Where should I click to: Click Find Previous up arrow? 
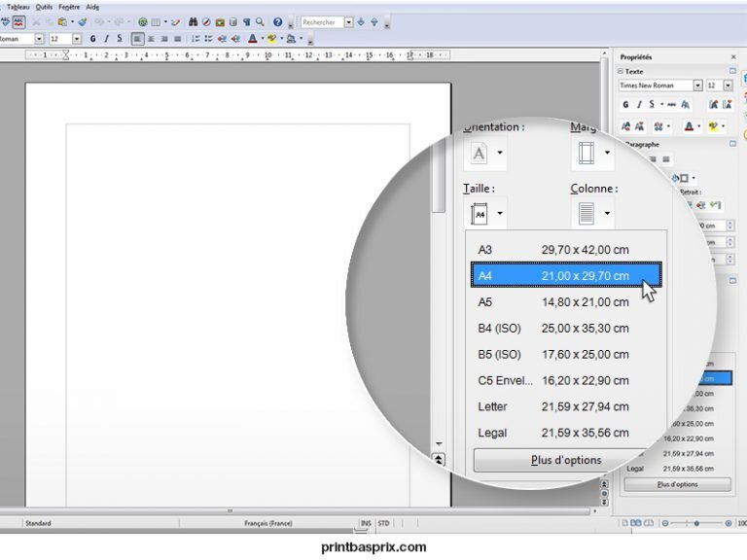(374, 22)
